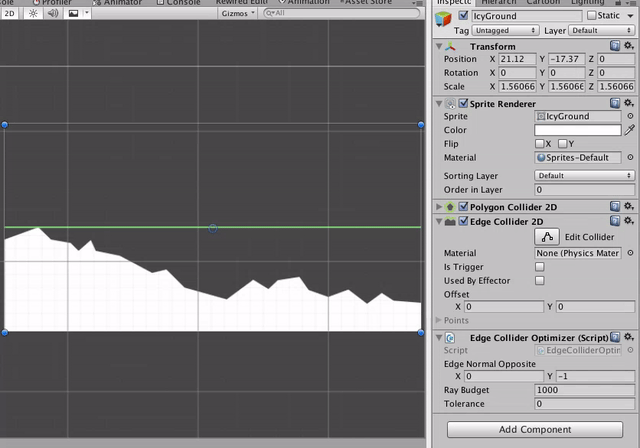Screen dimensions: 640x448
Task: Click the Ray Budget field 1000
Action: click(584, 390)
